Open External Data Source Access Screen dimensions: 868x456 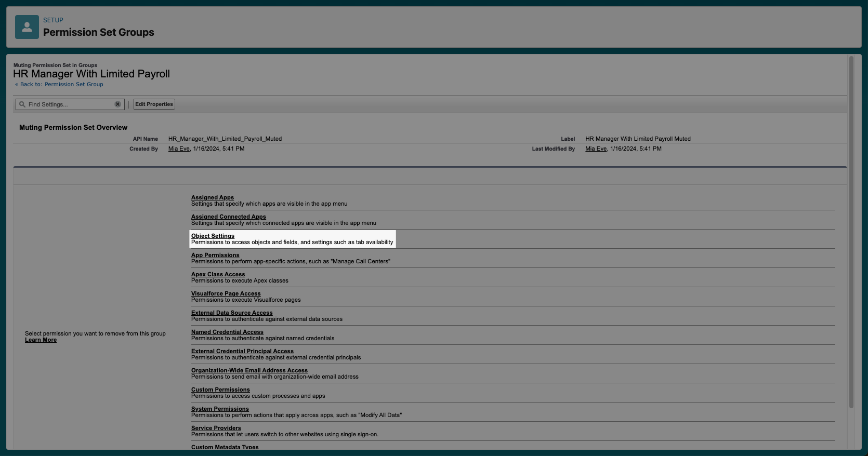(x=231, y=313)
